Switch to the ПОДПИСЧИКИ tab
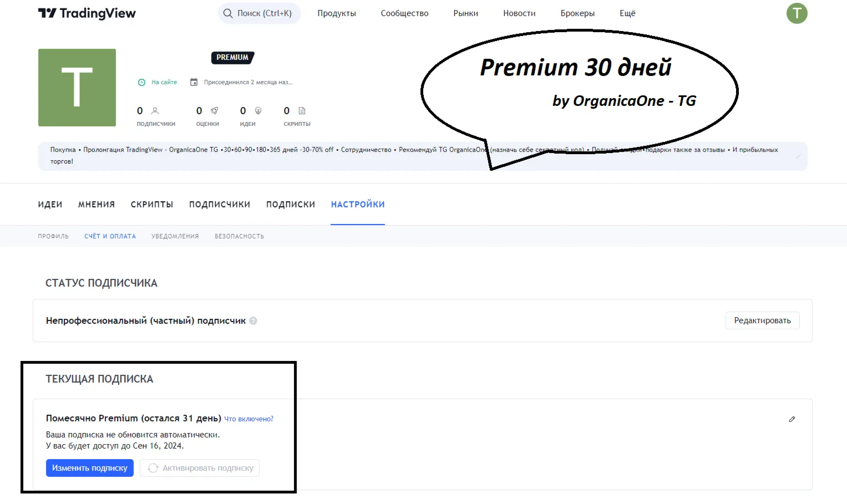Screen dimensions: 847x504 pyautogui.click(x=220, y=205)
